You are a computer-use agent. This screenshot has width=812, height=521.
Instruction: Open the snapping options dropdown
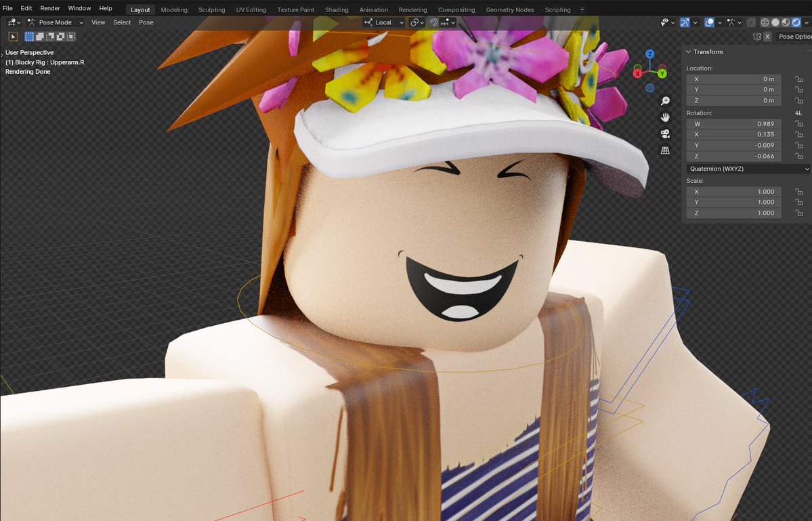pos(448,22)
